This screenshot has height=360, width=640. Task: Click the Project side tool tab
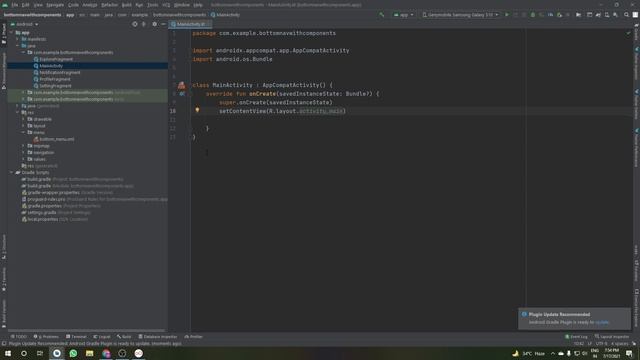tap(4, 33)
